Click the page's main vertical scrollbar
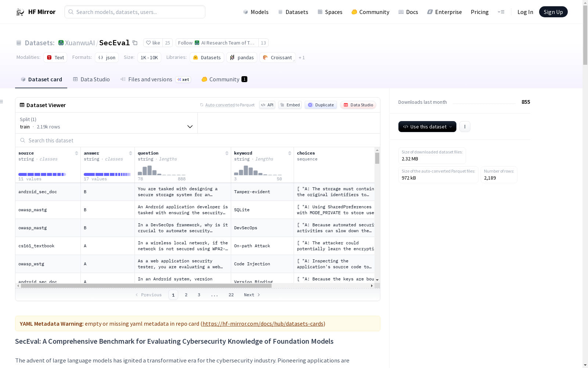This screenshot has width=588, height=368. pyautogui.click(x=585, y=35)
